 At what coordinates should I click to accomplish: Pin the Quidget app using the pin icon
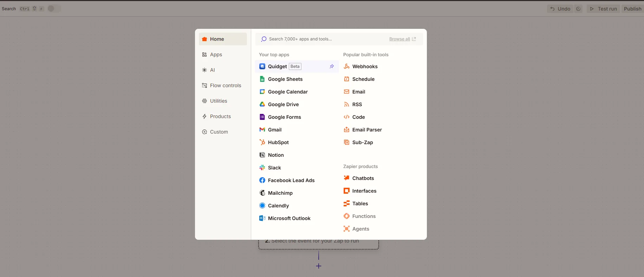click(x=332, y=66)
